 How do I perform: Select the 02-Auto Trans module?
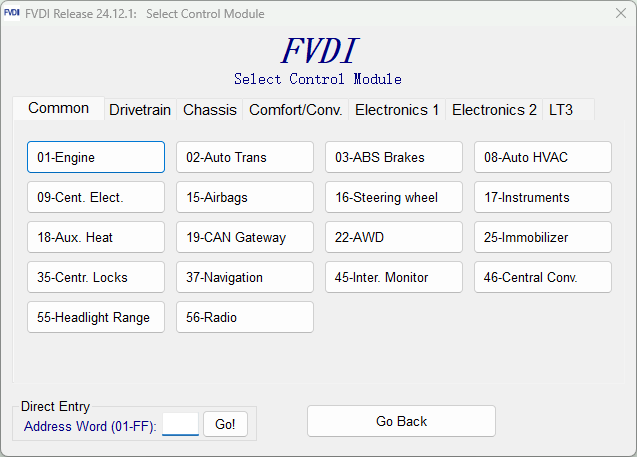(x=245, y=157)
